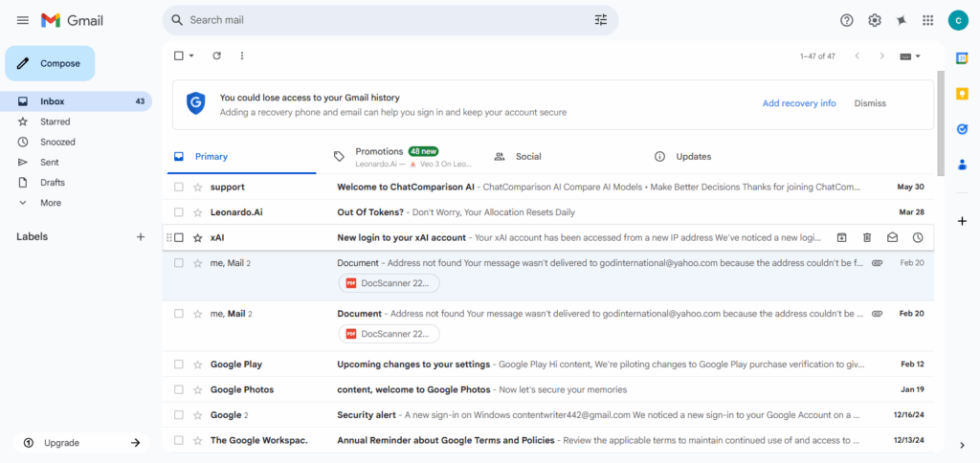
Task: Click the '1–47 of 47' page counter
Action: [817, 55]
